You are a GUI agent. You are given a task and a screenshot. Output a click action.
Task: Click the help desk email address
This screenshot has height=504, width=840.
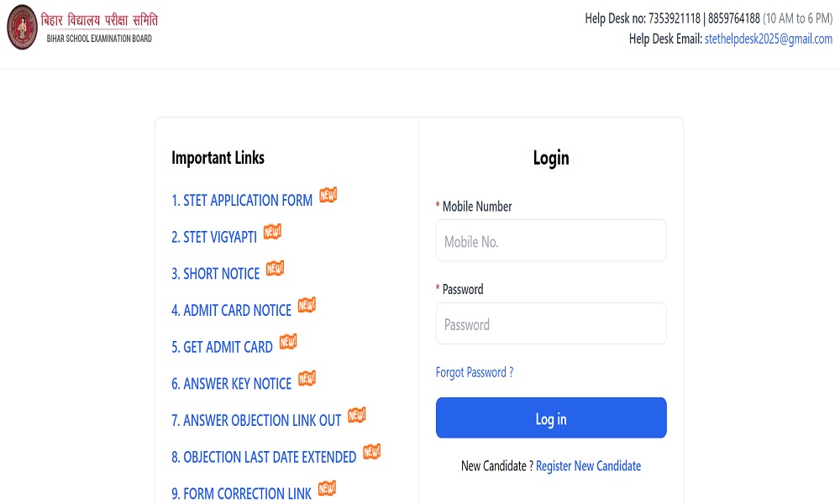[x=768, y=39]
